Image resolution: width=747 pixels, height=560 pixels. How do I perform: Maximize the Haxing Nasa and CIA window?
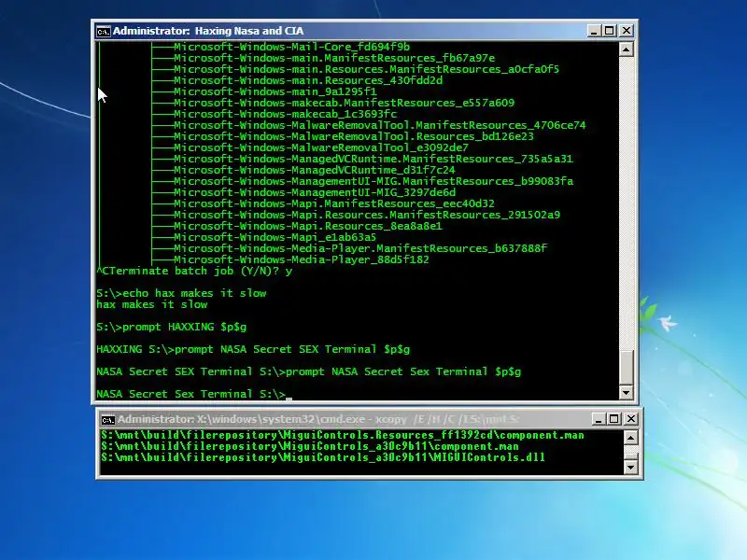point(610,31)
